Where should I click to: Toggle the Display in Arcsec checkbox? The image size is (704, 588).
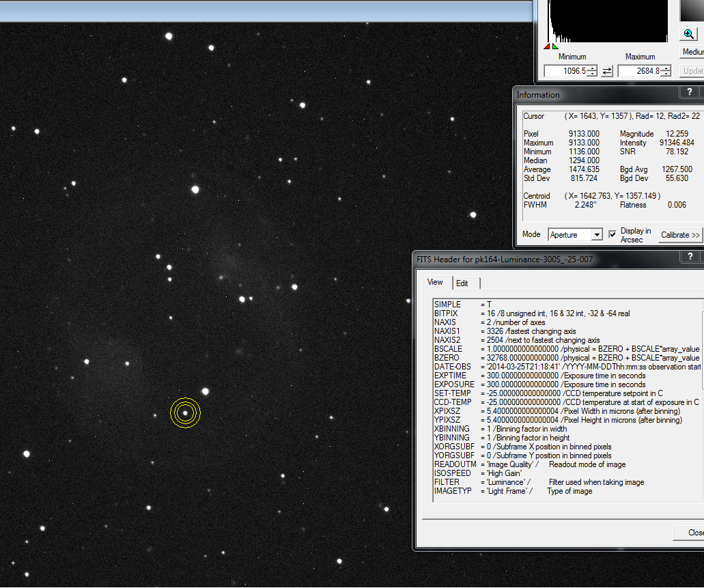(x=612, y=234)
